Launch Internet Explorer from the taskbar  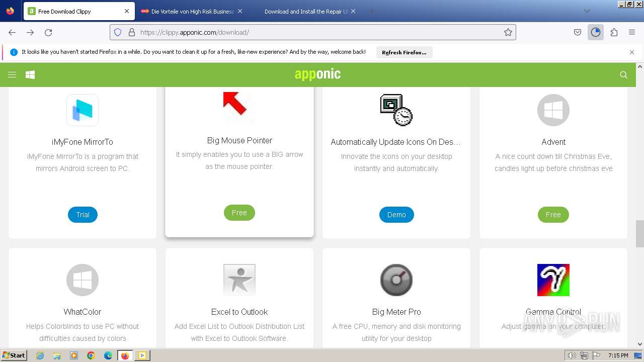click(x=40, y=355)
